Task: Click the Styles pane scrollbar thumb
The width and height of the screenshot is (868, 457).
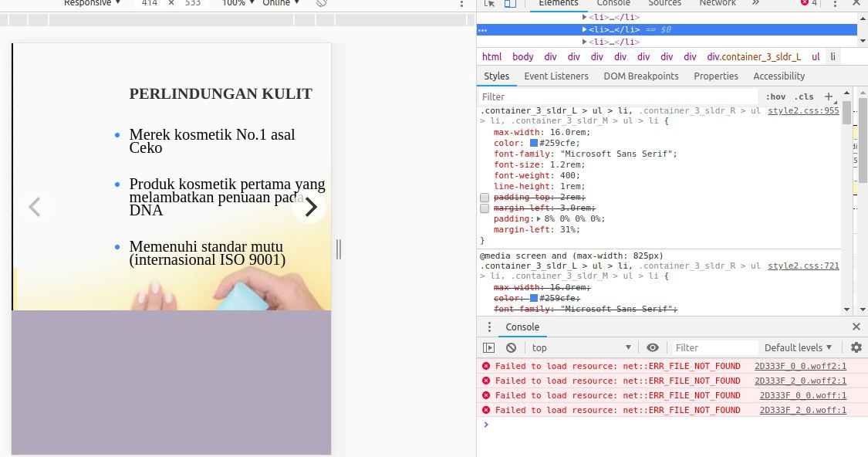Action: coord(846,113)
